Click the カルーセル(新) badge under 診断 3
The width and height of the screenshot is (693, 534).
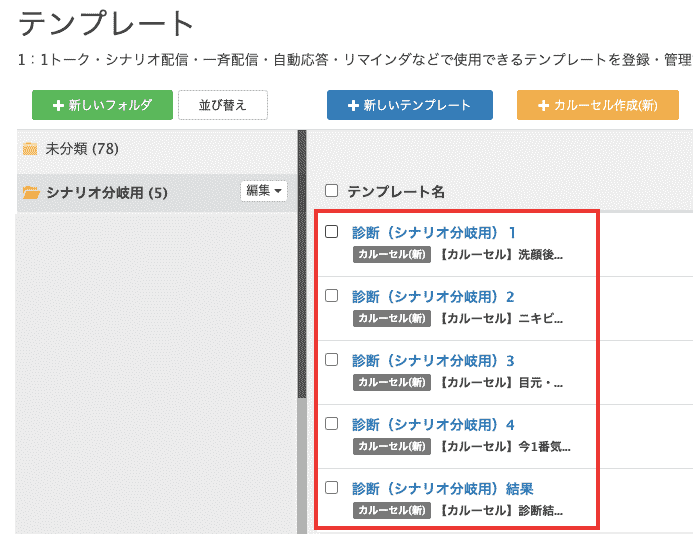tap(392, 382)
